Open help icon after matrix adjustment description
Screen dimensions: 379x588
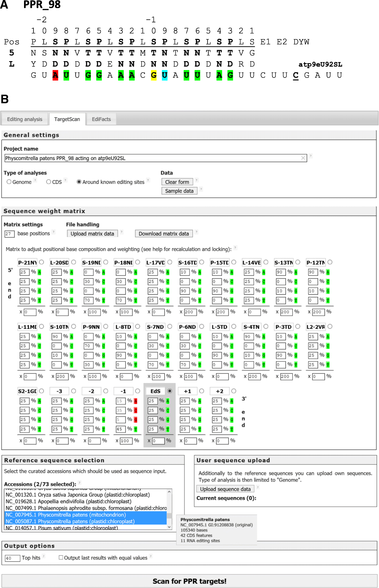pyautogui.click(x=235, y=248)
